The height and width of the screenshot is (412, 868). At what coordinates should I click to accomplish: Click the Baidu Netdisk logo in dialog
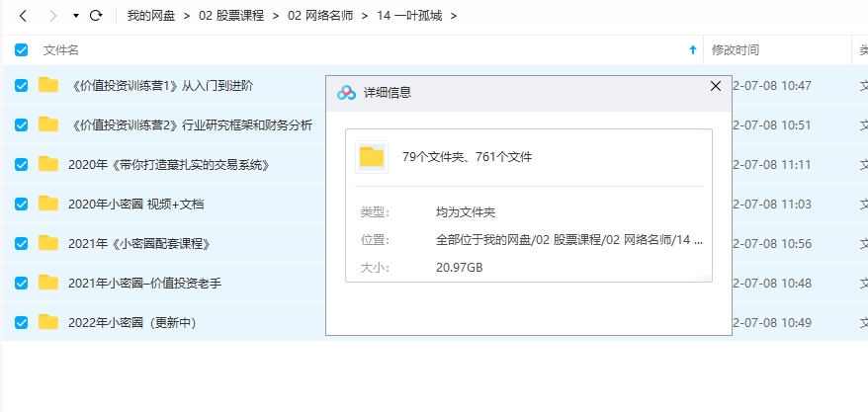pyautogui.click(x=346, y=92)
